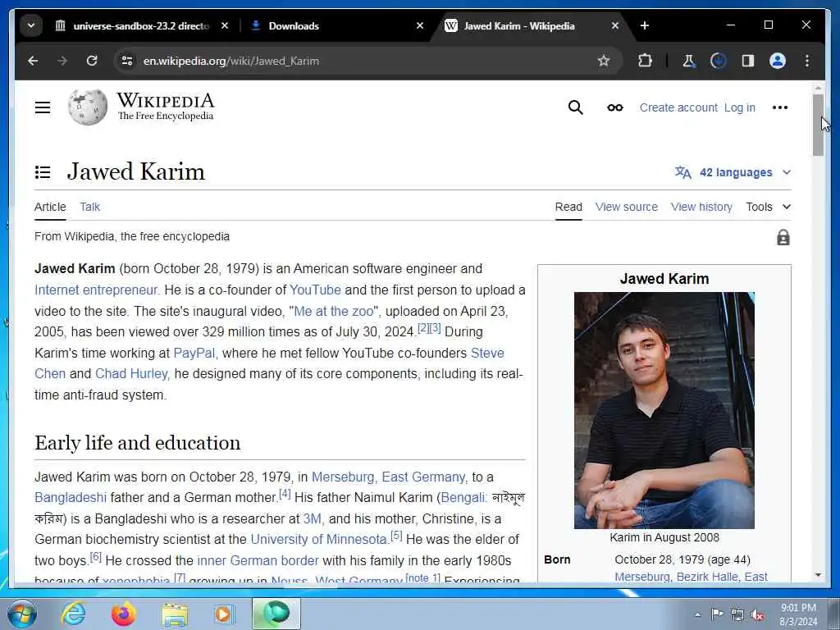The height and width of the screenshot is (630, 840).
Task: Open View source tab
Action: 626,207
